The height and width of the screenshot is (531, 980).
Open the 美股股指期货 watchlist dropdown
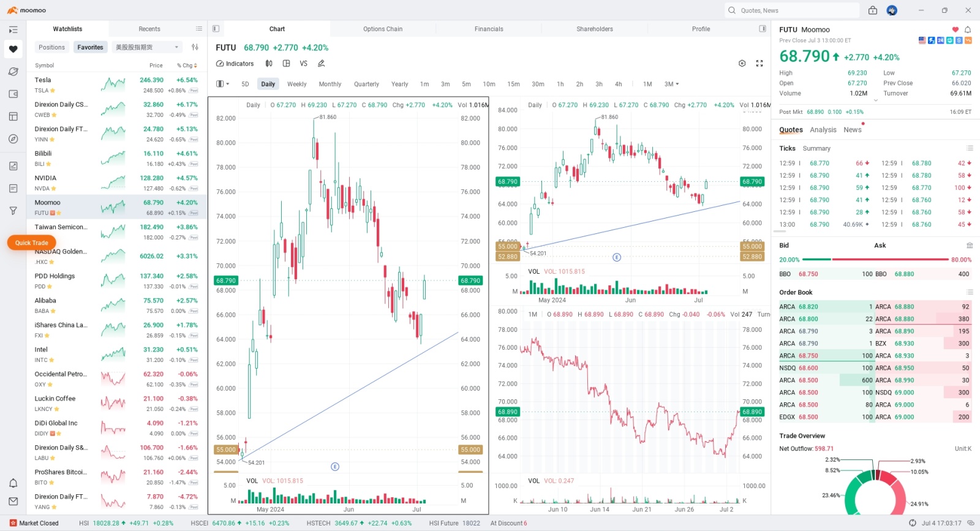[x=147, y=47]
